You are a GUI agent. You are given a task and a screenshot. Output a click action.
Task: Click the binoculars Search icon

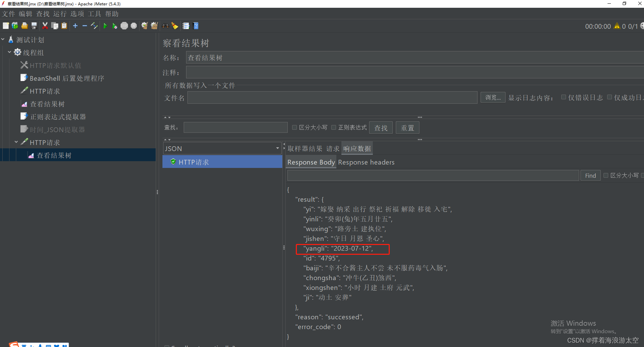click(x=165, y=26)
